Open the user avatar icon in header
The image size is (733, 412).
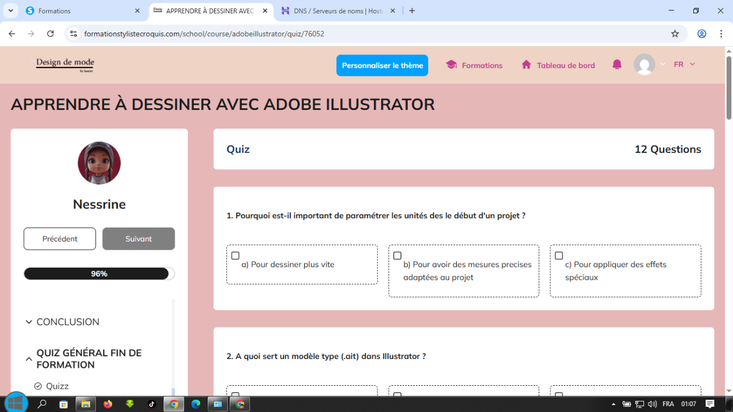point(644,65)
